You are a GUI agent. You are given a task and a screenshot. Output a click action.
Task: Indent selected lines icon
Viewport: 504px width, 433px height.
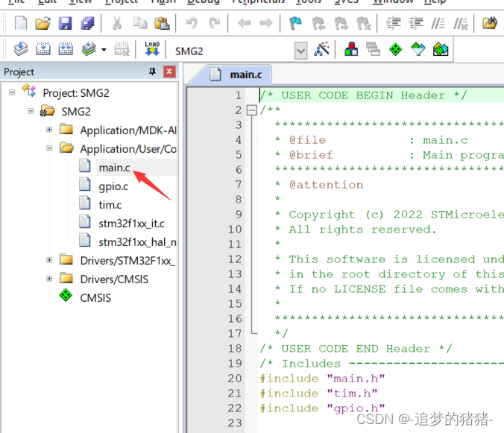click(394, 23)
